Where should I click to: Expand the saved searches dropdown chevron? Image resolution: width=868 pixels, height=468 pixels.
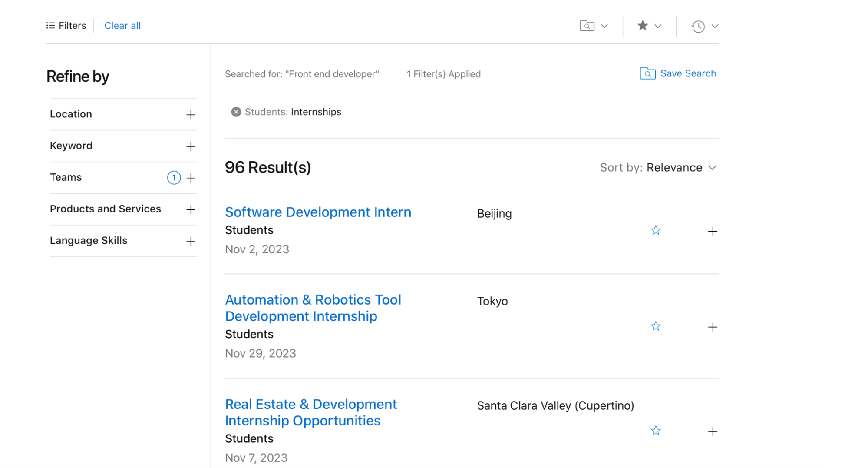(x=604, y=26)
